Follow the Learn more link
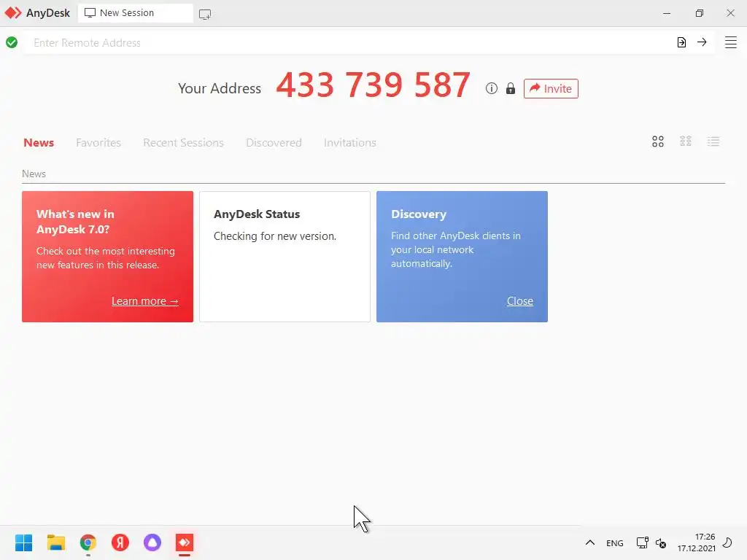The image size is (747, 560). click(x=145, y=301)
